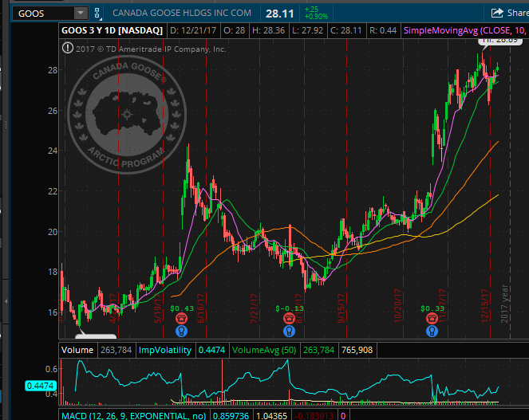Click the lightbulb icon under $-0.13
This screenshot has height=420, width=529.
click(x=289, y=331)
